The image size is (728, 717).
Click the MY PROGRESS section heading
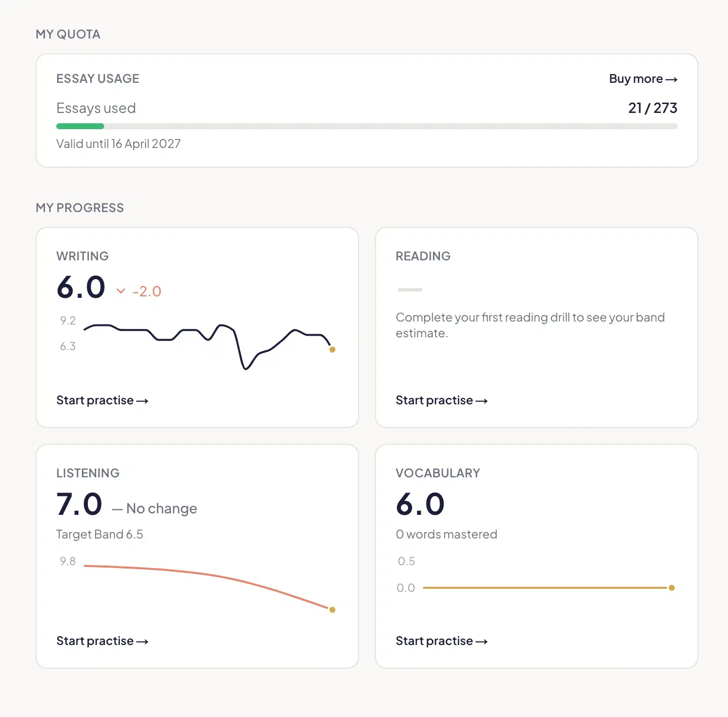pyautogui.click(x=80, y=208)
